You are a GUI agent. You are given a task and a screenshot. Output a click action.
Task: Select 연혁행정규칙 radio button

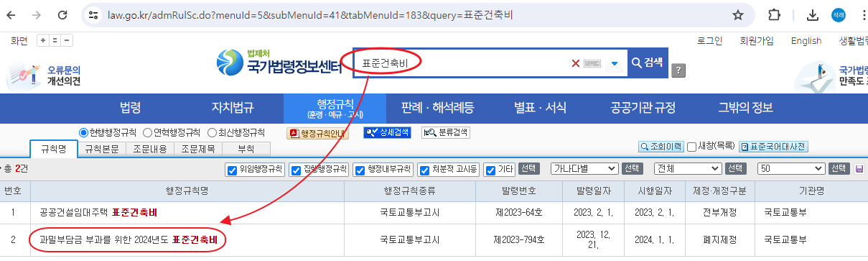[148, 132]
